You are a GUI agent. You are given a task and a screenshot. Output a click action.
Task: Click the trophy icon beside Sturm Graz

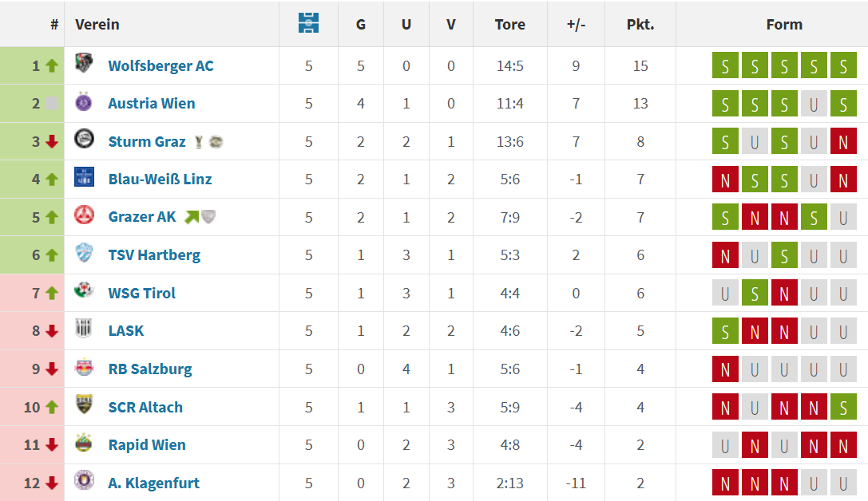200,143
